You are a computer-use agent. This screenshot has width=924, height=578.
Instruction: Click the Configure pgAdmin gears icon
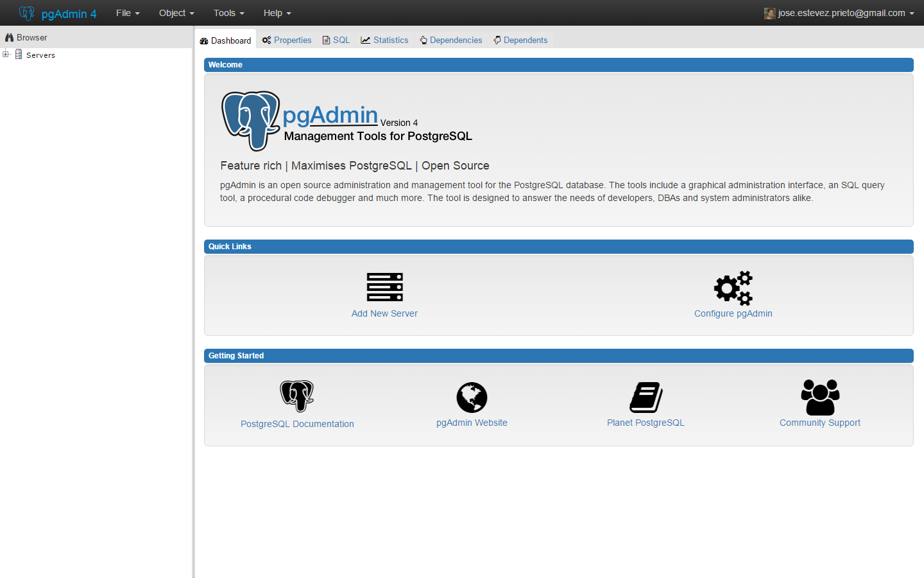coord(733,288)
